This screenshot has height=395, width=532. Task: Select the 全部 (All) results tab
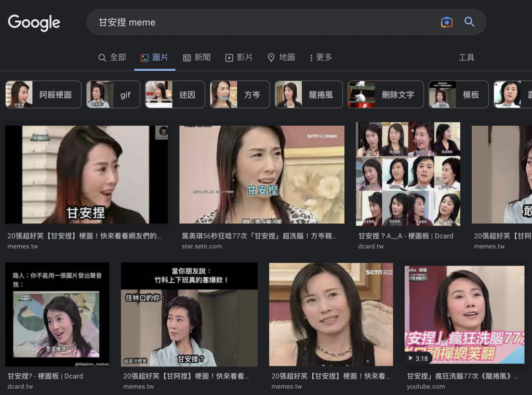(112, 57)
